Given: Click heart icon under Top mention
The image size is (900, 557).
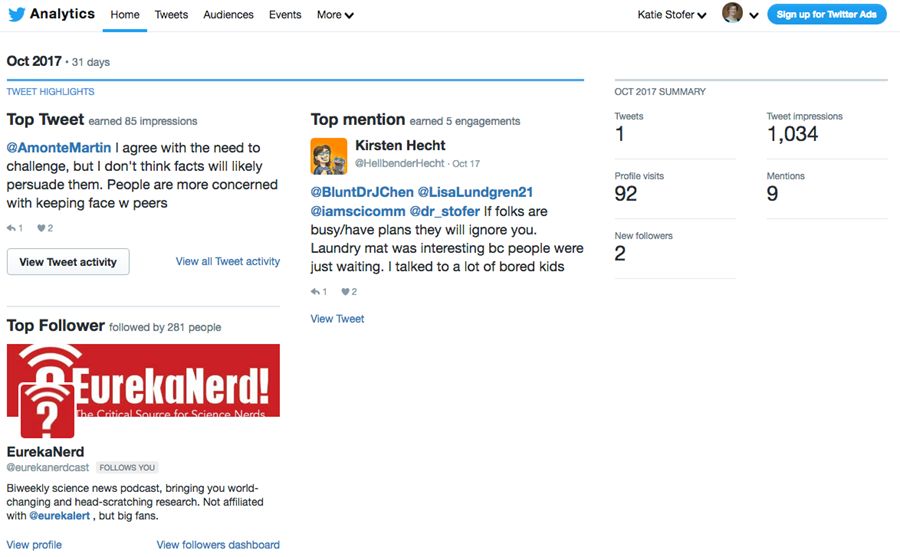Looking at the screenshot, I should [x=345, y=292].
